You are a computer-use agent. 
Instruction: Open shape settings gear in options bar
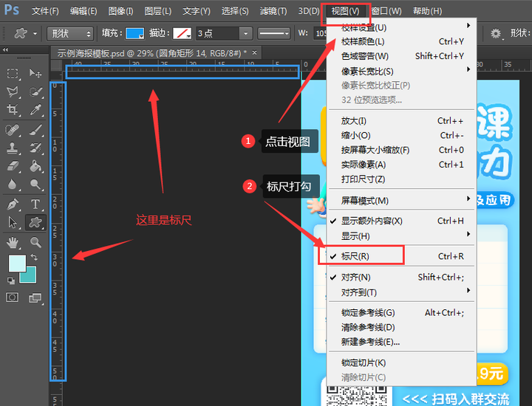pos(496,33)
